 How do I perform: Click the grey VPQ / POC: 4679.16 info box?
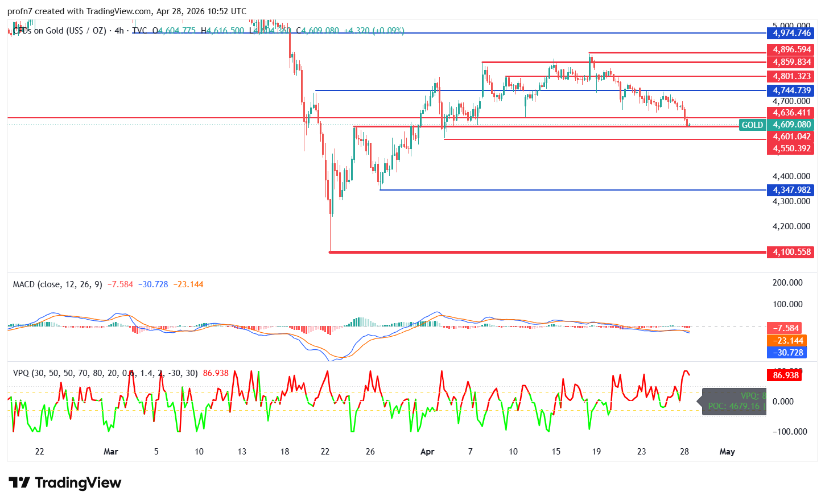735,401
